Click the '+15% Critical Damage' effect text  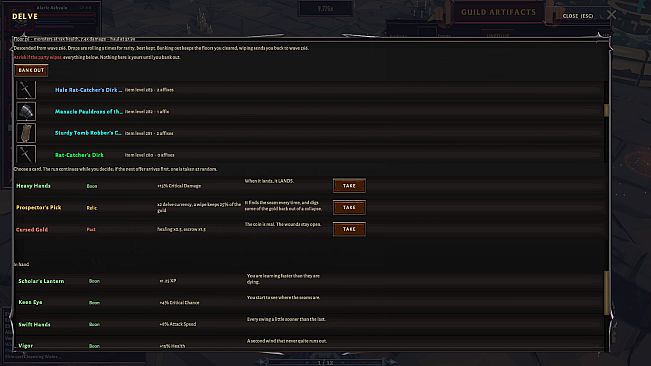[179, 186]
